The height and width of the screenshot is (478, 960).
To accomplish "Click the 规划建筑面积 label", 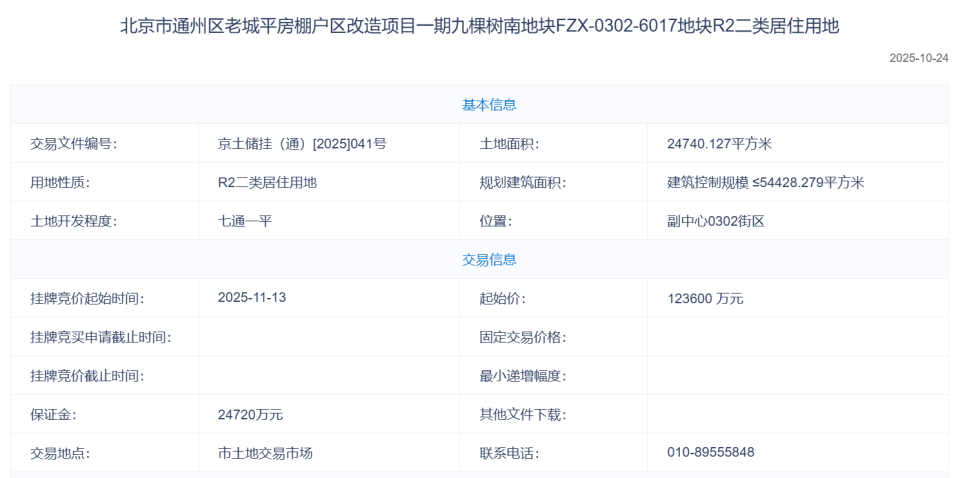I will (522, 182).
